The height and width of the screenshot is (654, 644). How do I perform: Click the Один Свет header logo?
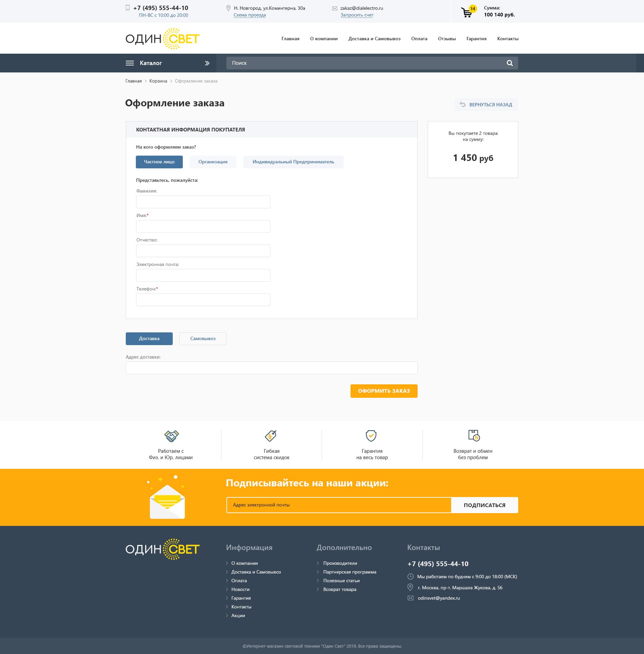tap(162, 39)
